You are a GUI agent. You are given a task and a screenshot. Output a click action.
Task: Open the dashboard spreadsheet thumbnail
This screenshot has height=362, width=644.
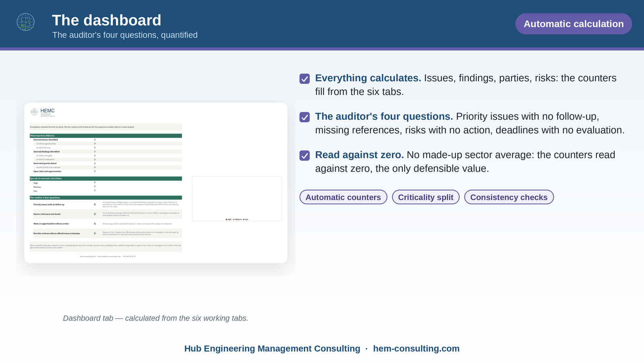[156, 183]
